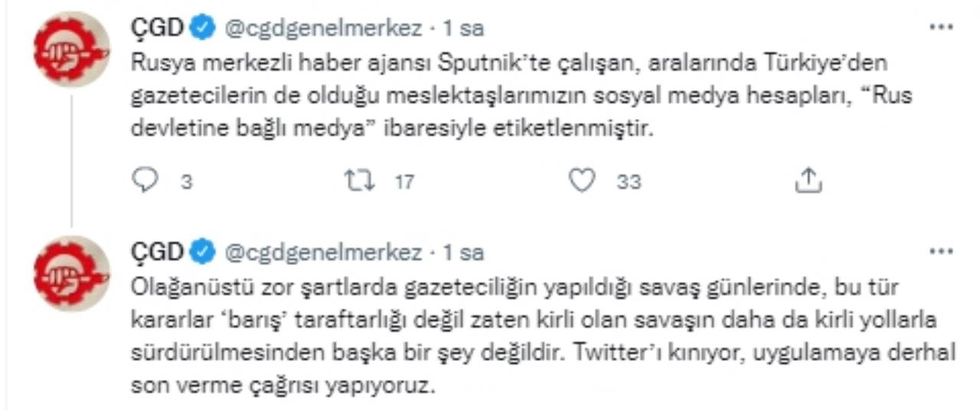Like the first tweet with the heart icon
The width and height of the screenshot is (980, 410).
tap(583, 181)
